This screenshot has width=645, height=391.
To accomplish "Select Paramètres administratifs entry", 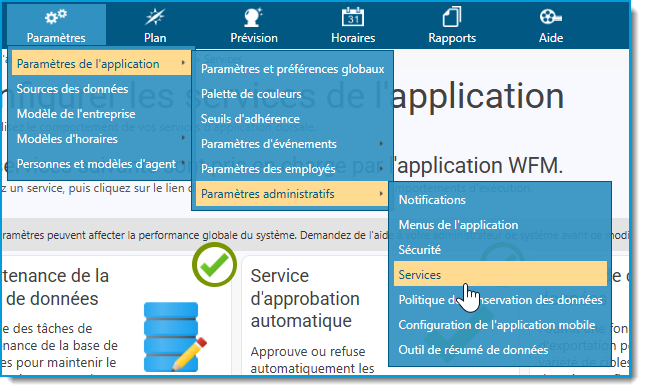I will pos(292,194).
